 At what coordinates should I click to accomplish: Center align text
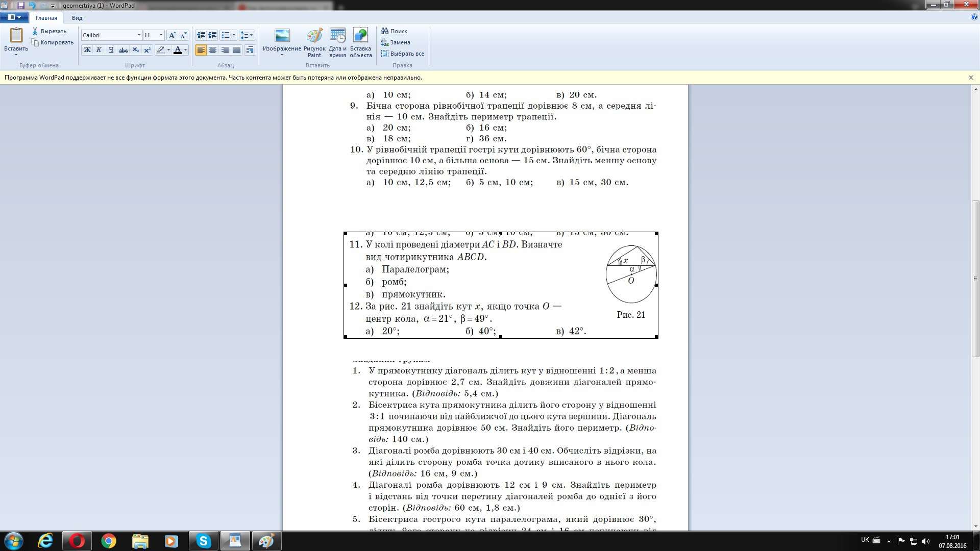(213, 50)
